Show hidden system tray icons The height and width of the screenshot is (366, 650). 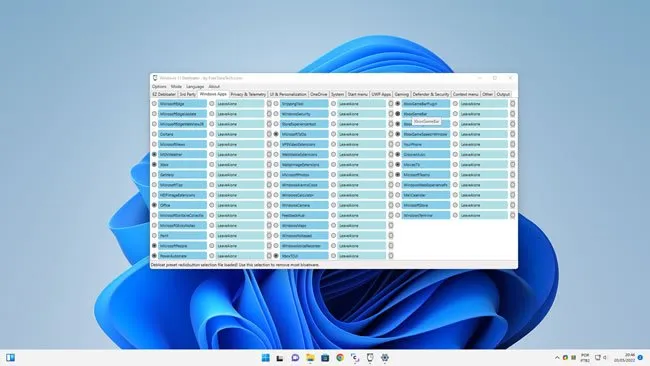tap(557, 358)
